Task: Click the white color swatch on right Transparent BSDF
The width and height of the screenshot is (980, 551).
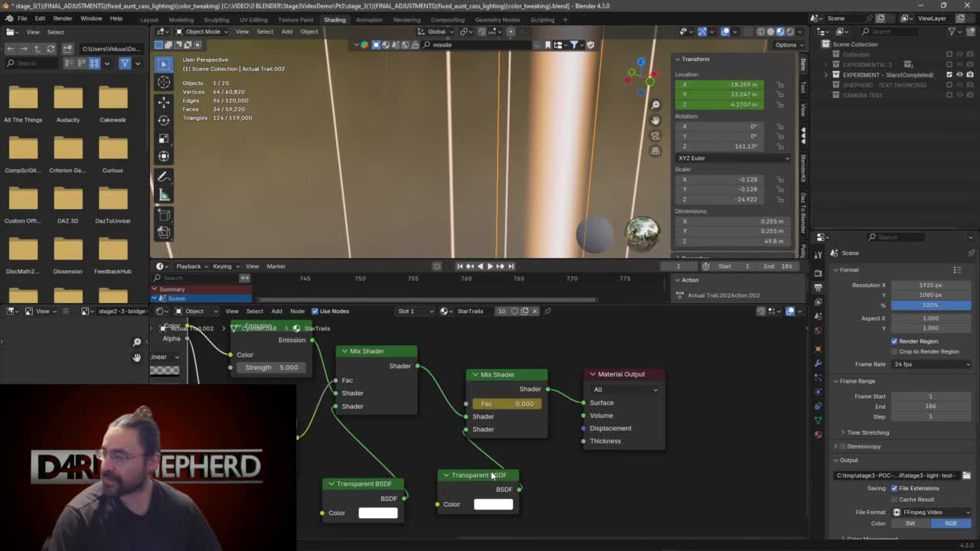Action: pos(493,504)
